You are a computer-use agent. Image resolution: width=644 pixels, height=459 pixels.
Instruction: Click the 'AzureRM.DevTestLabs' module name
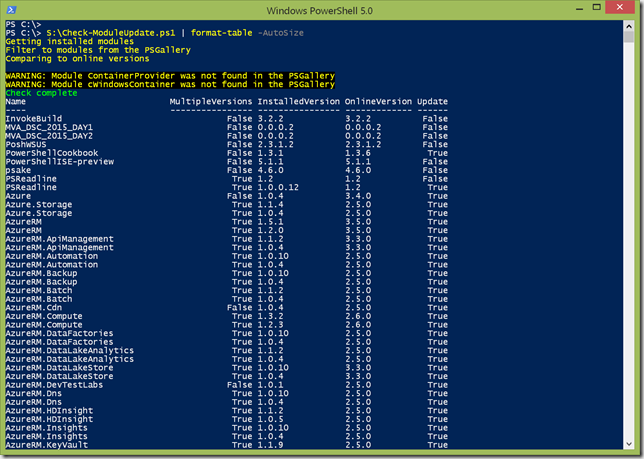point(54,385)
